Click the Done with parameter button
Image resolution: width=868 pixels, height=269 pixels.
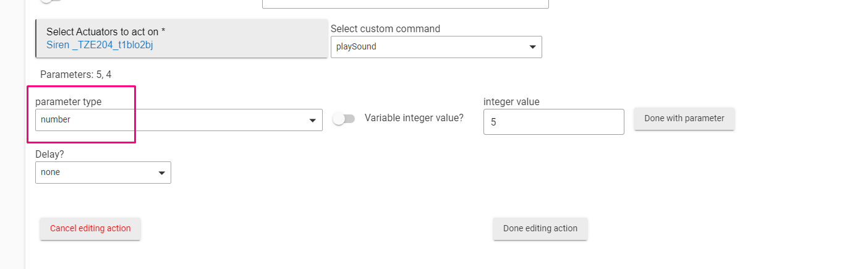click(x=684, y=119)
